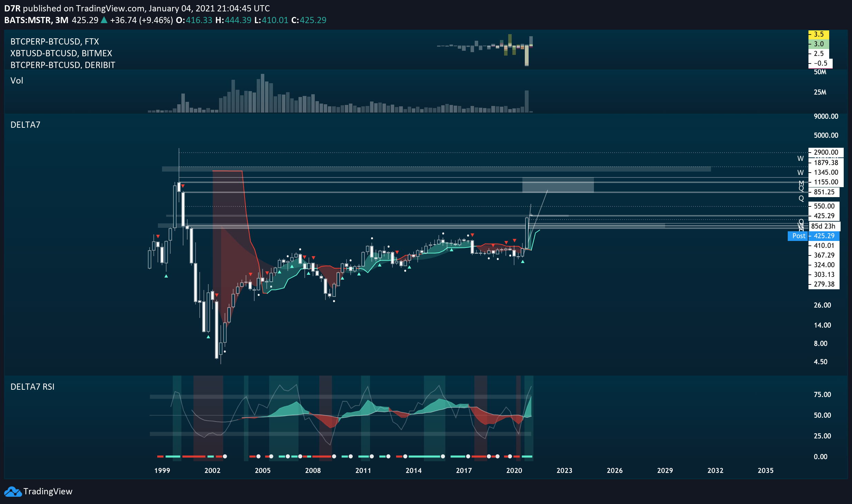Click the 4.50 price axis label
This screenshot has height=504, width=852.
tap(821, 362)
